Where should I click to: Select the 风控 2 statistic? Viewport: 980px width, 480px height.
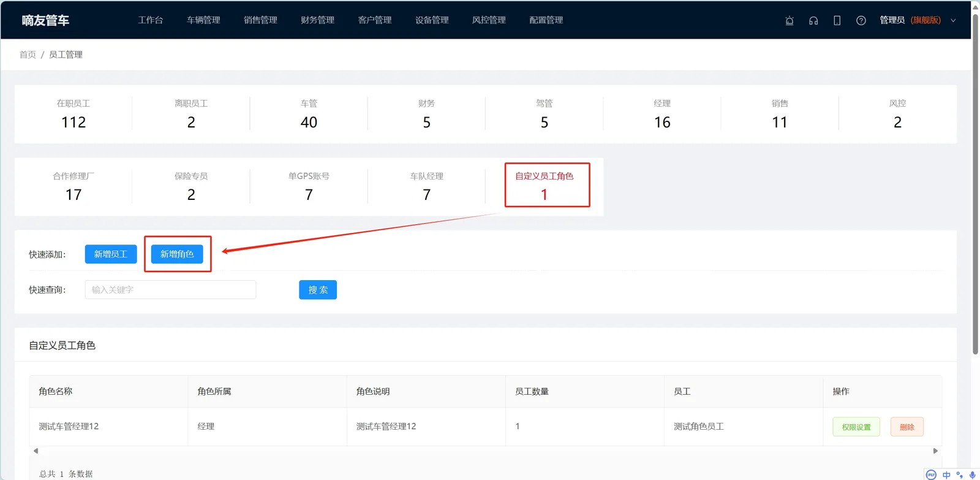click(x=897, y=114)
